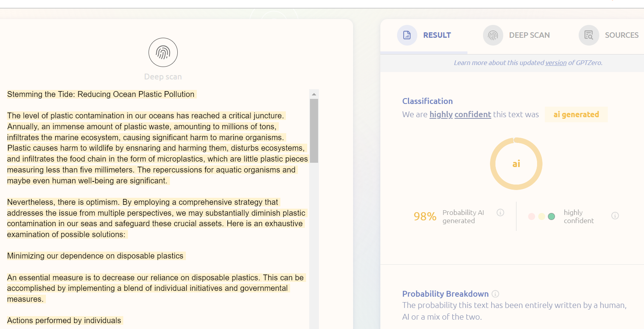Click the Minimizing our dependence heading text
The height and width of the screenshot is (329, 644).
pyautogui.click(x=95, y=256)
